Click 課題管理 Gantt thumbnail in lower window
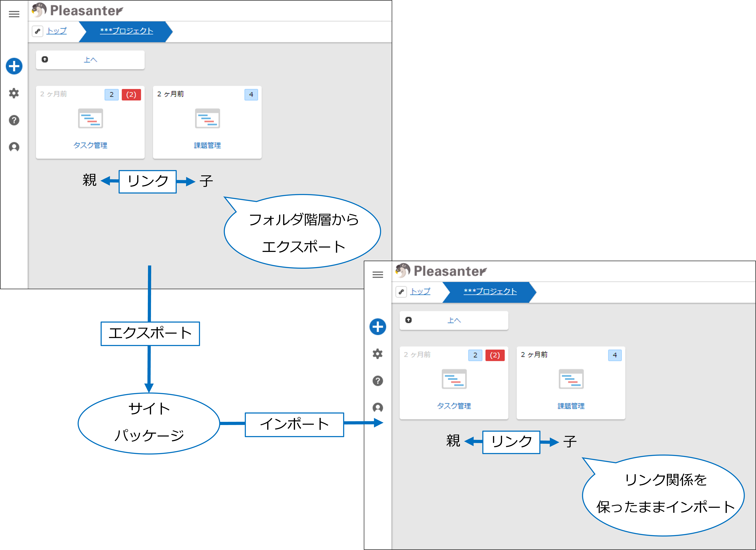Viewport: 756px width, 550px height. (571, 379)
